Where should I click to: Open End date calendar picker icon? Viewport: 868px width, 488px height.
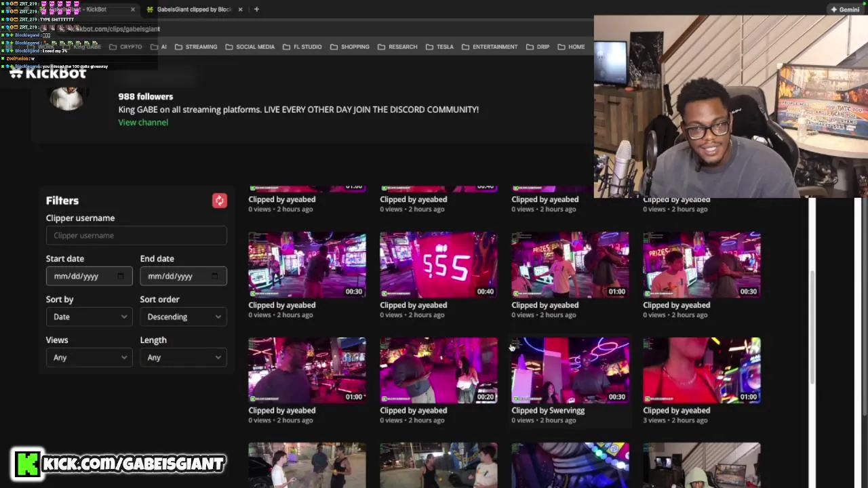pos(214,276)
